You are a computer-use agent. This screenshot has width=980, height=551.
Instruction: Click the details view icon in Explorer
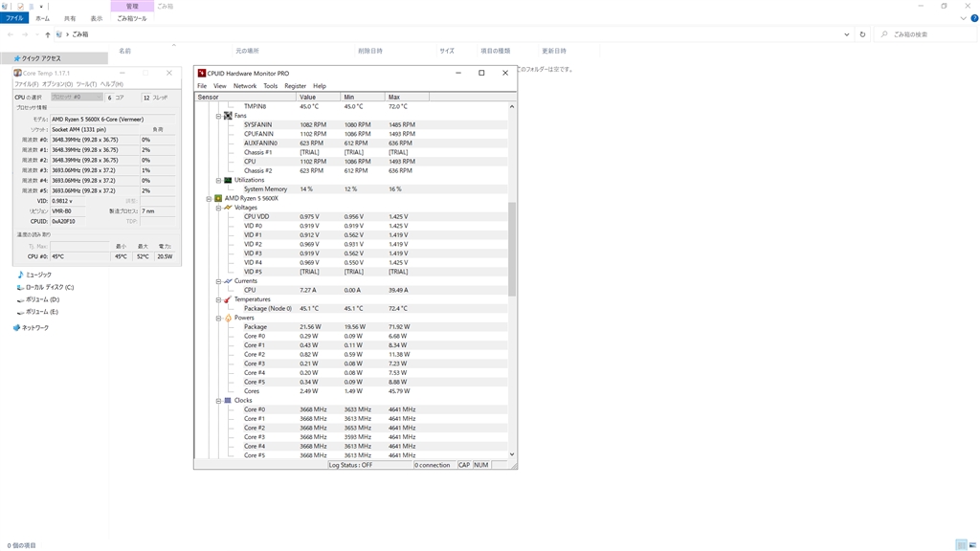click(x=961, y=544)
